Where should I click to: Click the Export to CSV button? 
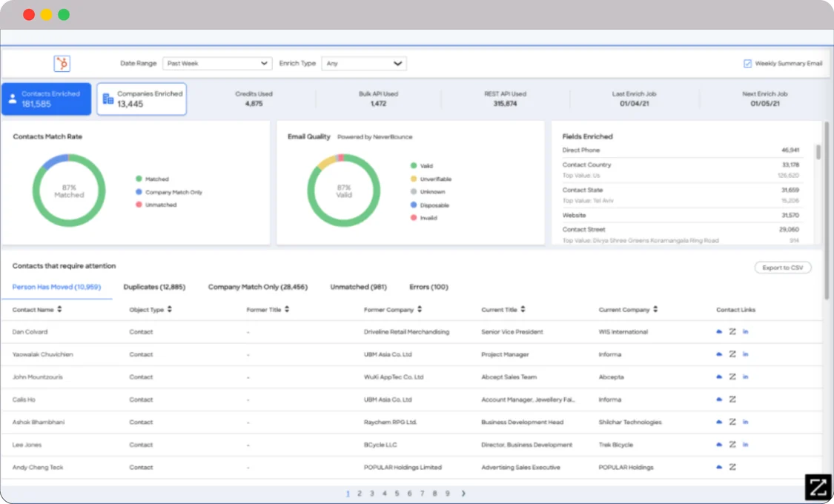(783, 268)
